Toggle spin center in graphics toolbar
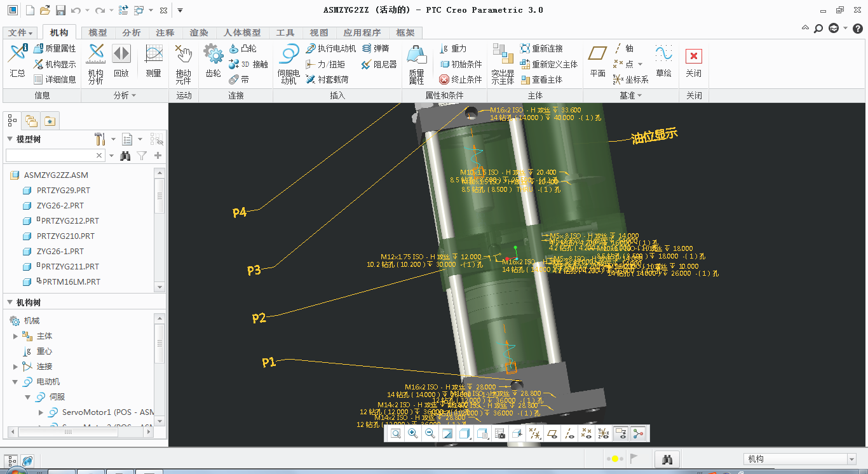The image size is (868, 474). pos(638,433)
